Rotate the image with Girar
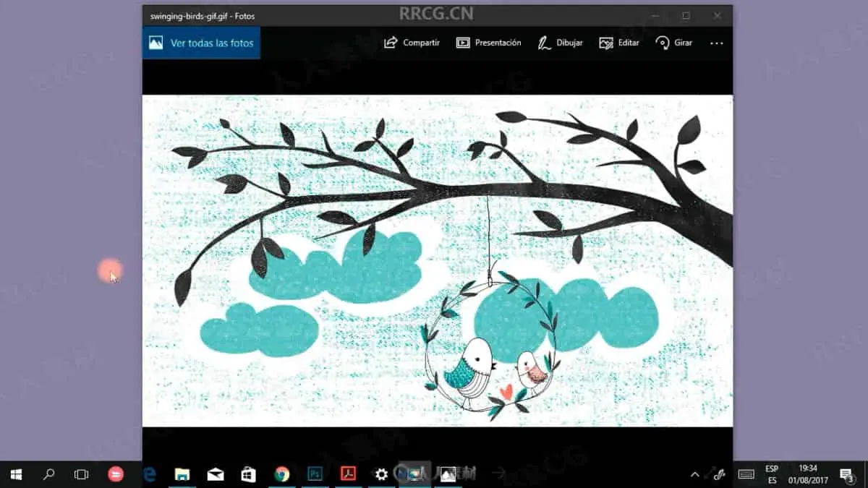Viewport: 868px width, 488px height. (674, 43)
